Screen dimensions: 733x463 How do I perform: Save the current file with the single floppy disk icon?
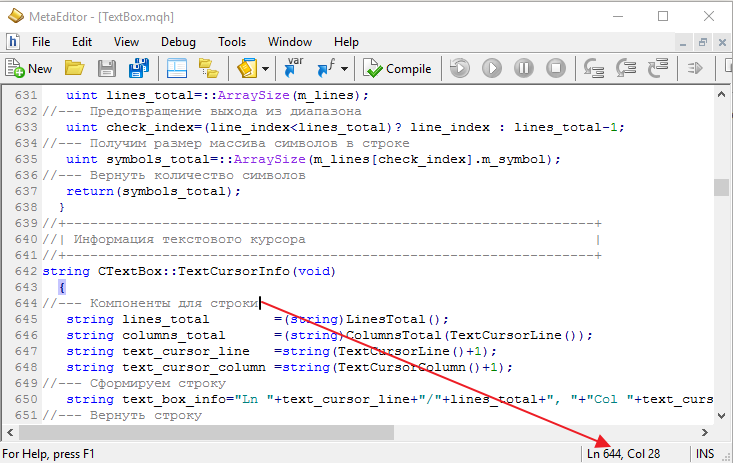(107, 68)
